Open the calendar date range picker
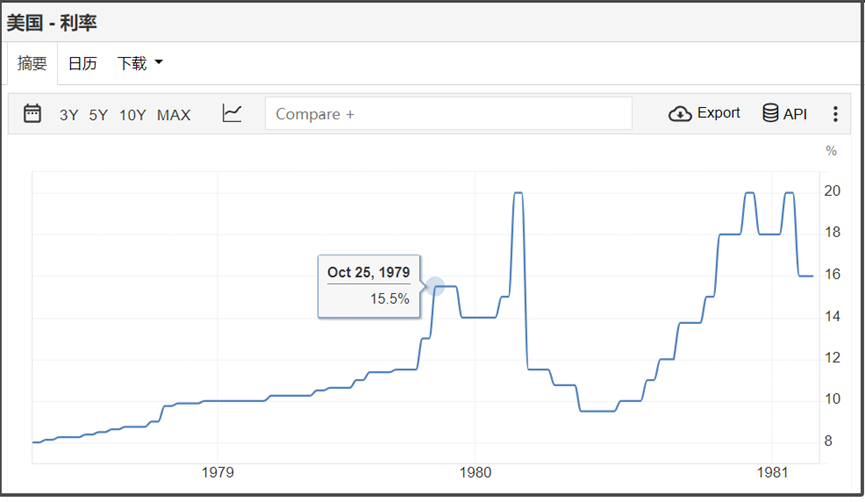Viewport: 865px width, 502px height. [x=32, y=114]
